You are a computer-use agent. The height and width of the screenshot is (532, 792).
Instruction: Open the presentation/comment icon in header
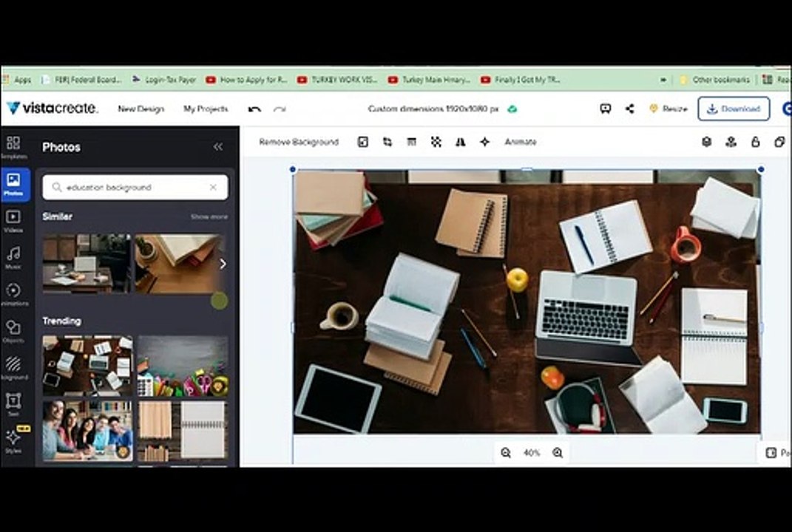coord(605,109)
